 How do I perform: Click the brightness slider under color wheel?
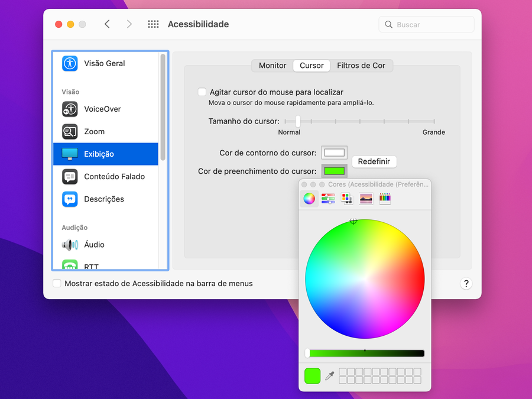pyautogui.click(x=365, y=353)
